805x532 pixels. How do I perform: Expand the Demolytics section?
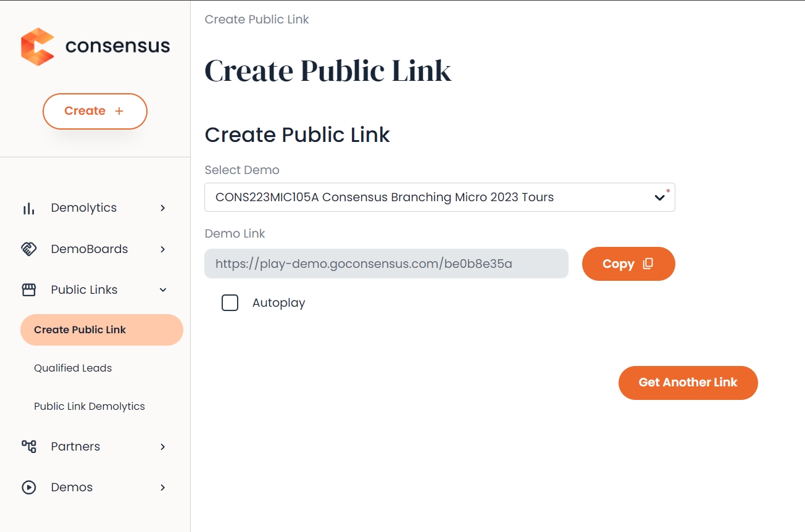162,208
